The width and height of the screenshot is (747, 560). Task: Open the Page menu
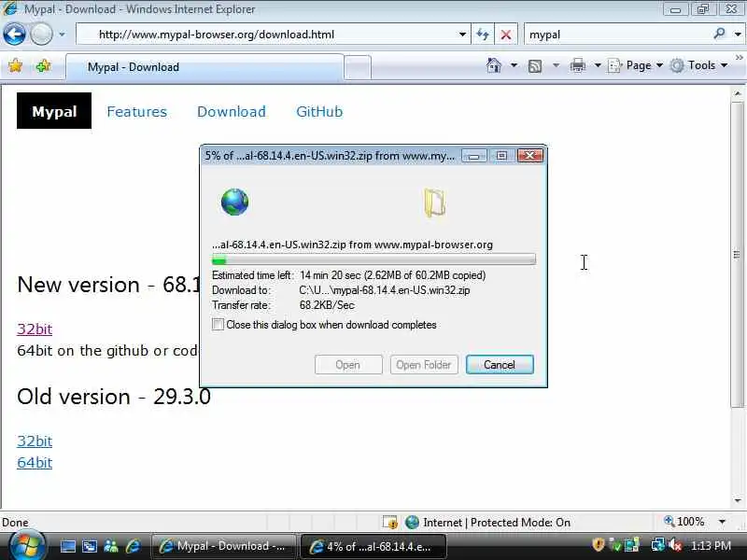point(636,65)
